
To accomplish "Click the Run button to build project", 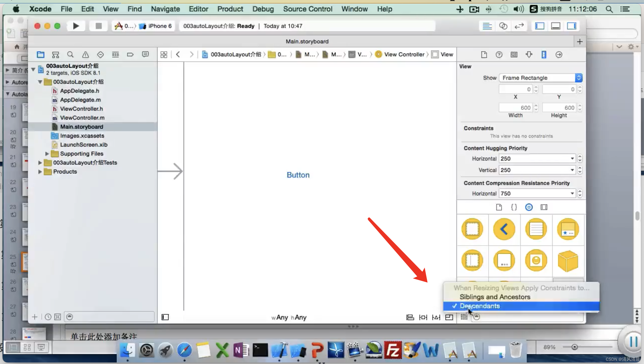I will point(75,26).
